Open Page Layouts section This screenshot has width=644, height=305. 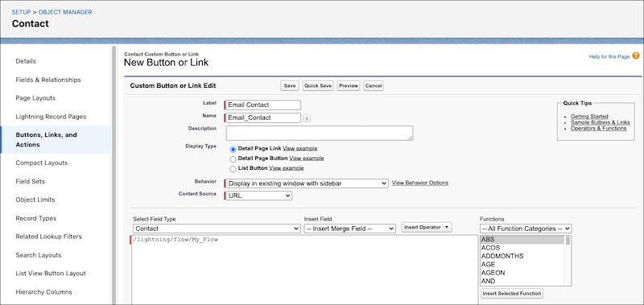tap(35, 98)
